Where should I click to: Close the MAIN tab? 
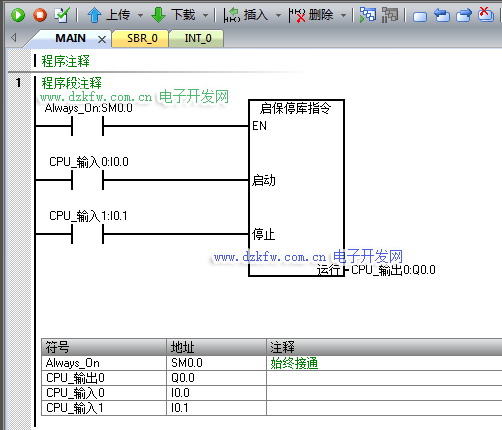pos(102,40)
